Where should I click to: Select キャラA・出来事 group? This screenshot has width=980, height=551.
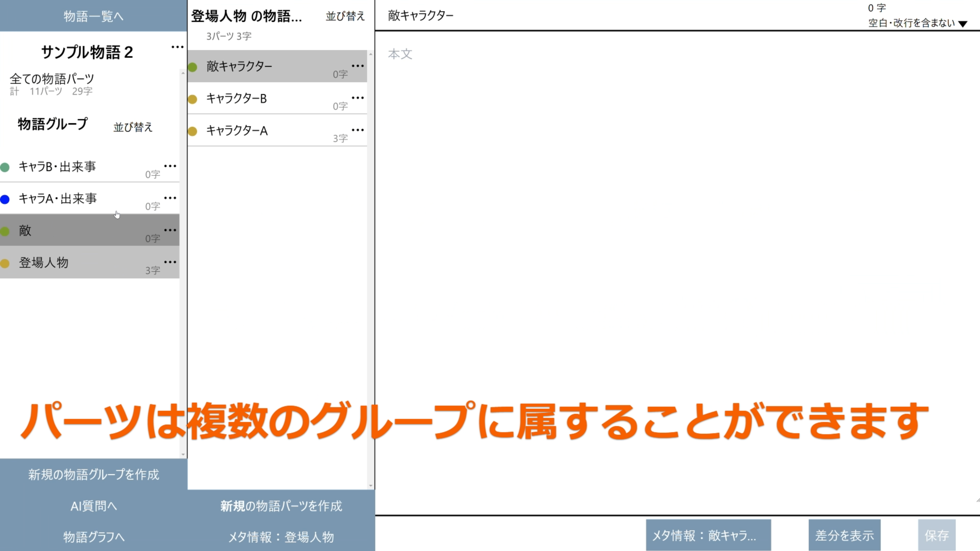click(x=89, y=198)
